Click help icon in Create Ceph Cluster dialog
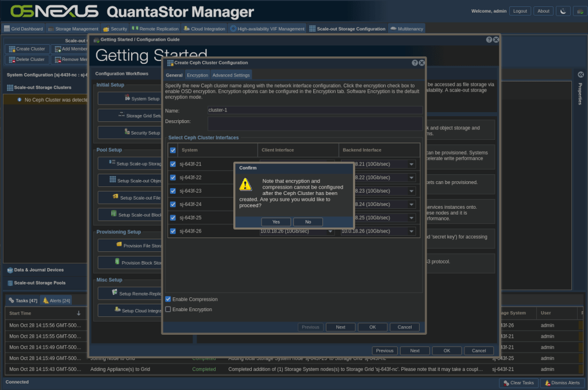This screenshot has width=588, height=390. (414, 63)
